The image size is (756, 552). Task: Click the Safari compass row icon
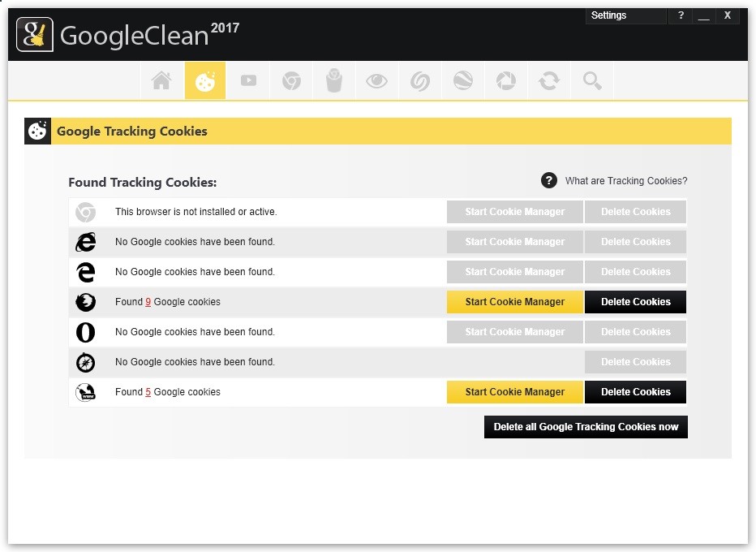[x=86, y=362]
